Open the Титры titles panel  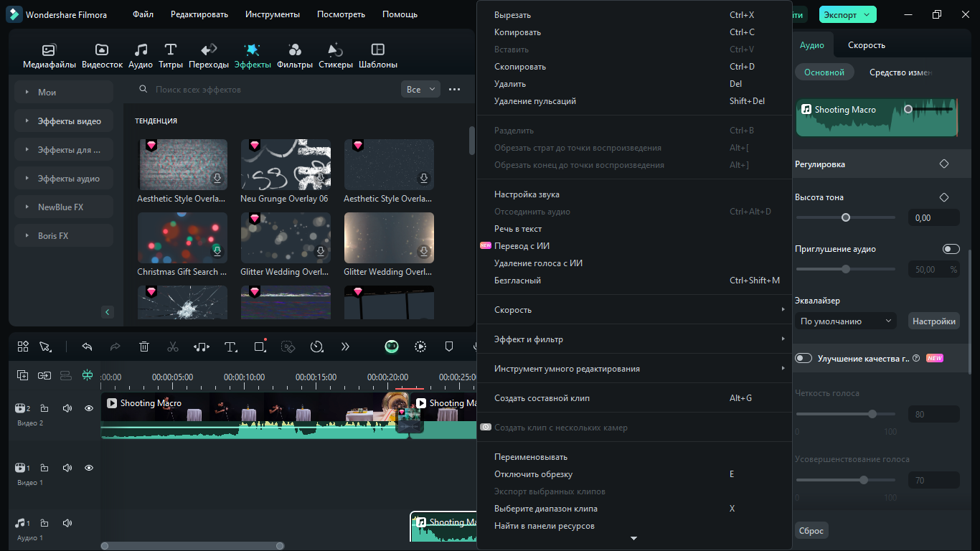click(x=171, y=56)
